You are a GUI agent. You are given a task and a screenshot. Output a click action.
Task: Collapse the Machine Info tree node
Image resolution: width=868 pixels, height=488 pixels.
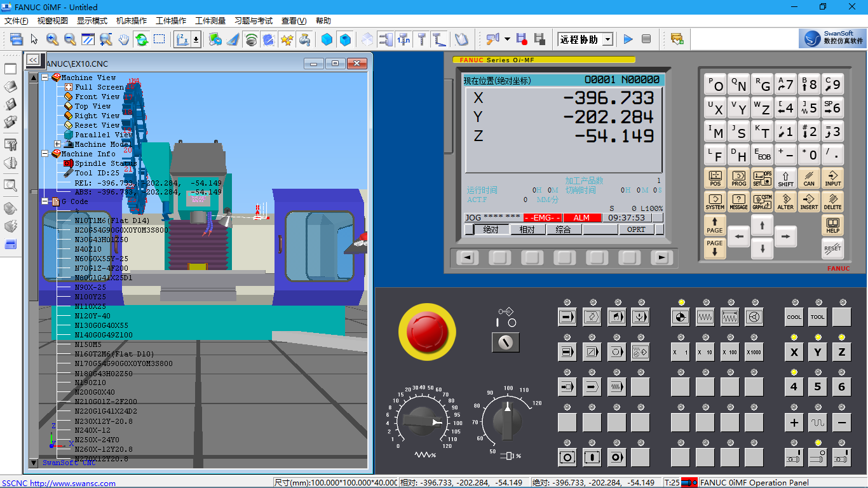coord(45,154)
